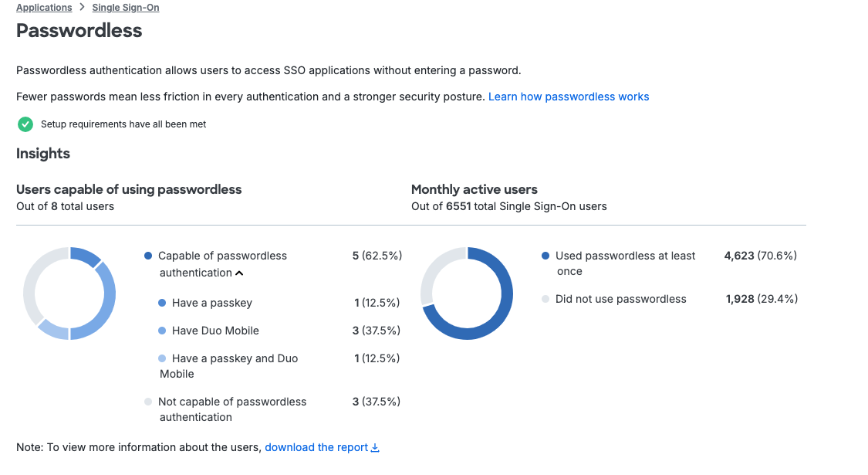This screenshot has height=475, width=868.
Task: Click the "Used passwordless at least once" legend marker
Action: pyautogui.click(x=546, y=255)
